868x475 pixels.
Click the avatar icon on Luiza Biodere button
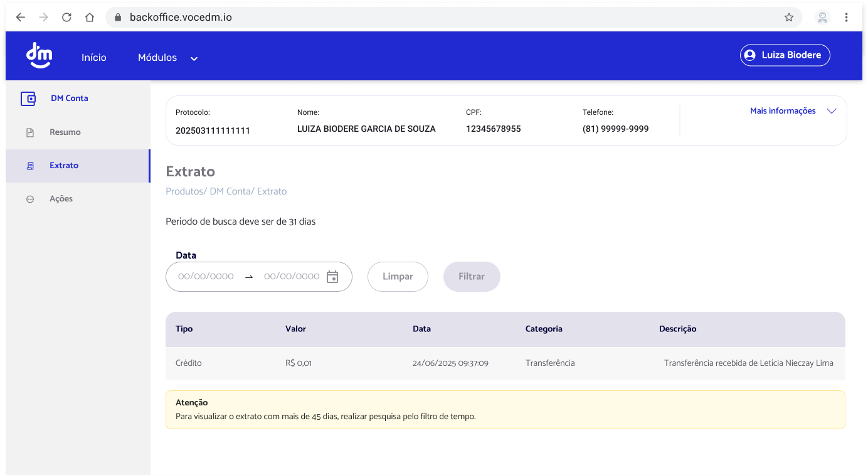750,55
